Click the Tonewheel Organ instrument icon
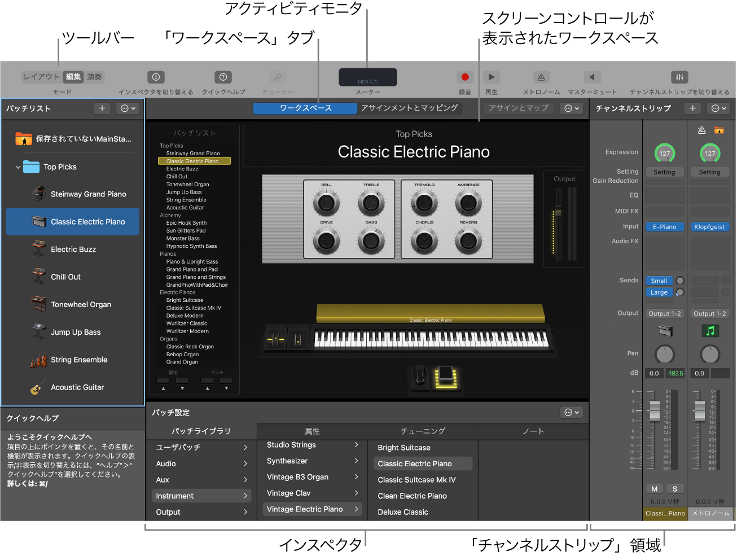The height and width of the screenshot is (560, 737). [x=40, y=304]
